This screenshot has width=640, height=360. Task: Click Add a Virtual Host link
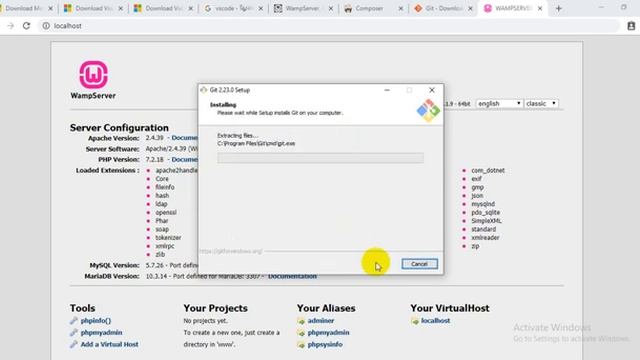pyautogui.click(x=109, y=344)
